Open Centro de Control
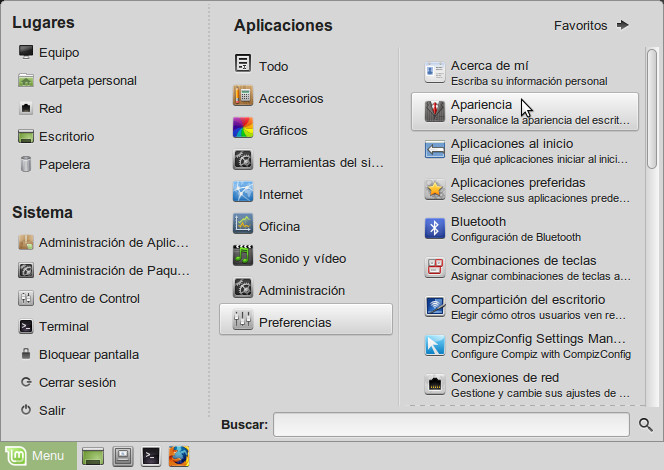The image size is (664, 470). pyautogui.click(x=88, y=298)
